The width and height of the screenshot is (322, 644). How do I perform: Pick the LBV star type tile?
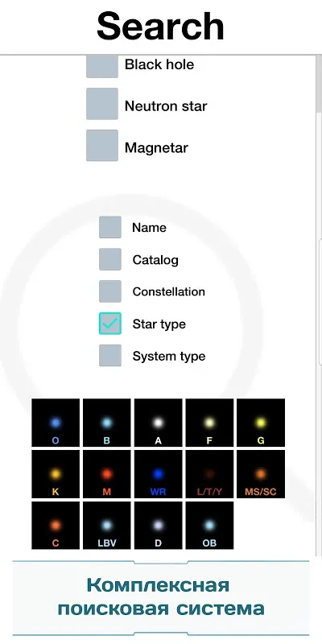click(107, 526)
